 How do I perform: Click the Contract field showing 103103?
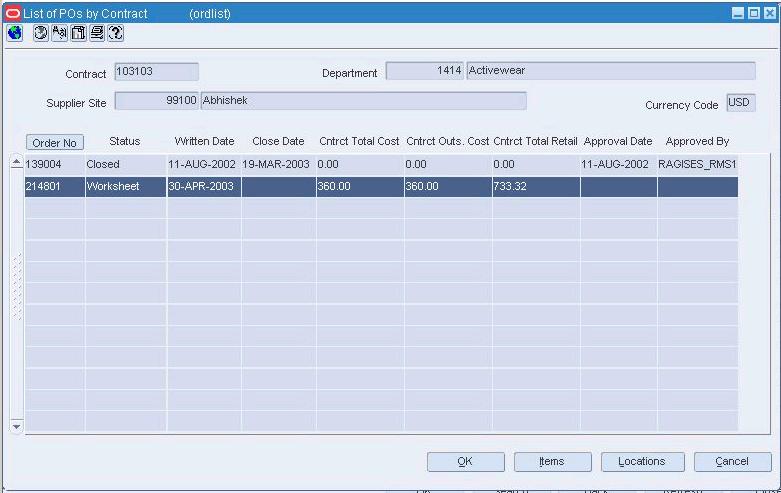tap(156, 72)
